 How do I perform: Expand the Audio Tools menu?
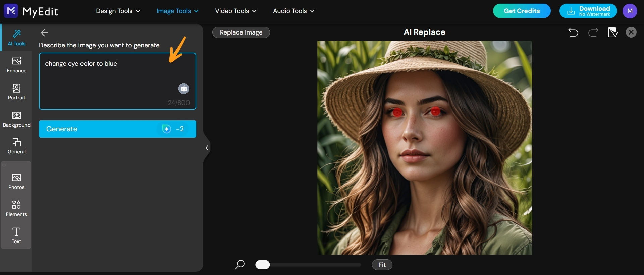click(x=294, y=11)
